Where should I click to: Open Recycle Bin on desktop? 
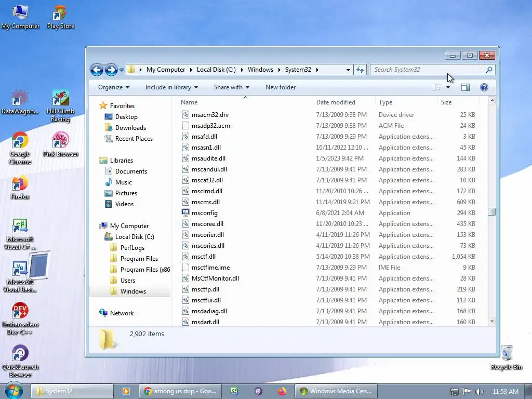(x=507, y=357)
